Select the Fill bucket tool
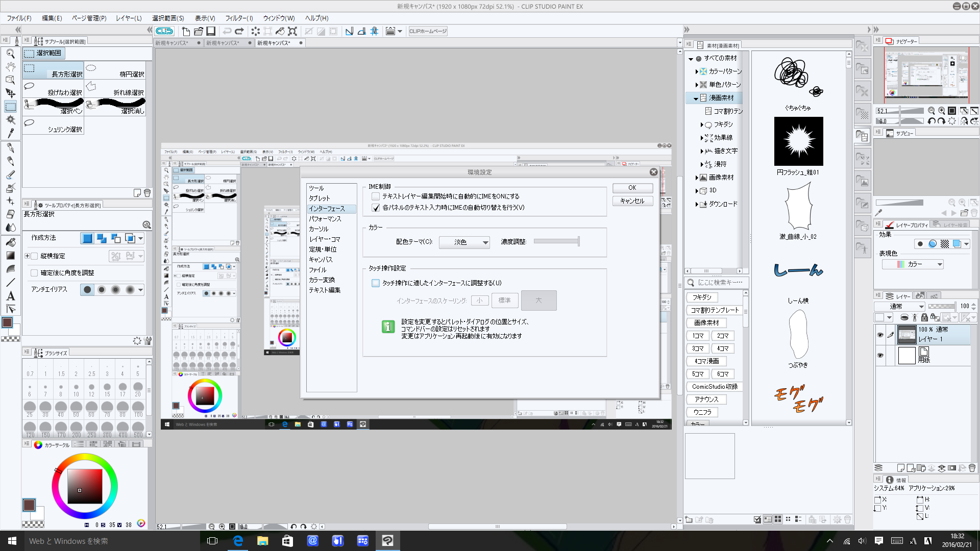Screen dimensions: 980x551 (10, 242)
